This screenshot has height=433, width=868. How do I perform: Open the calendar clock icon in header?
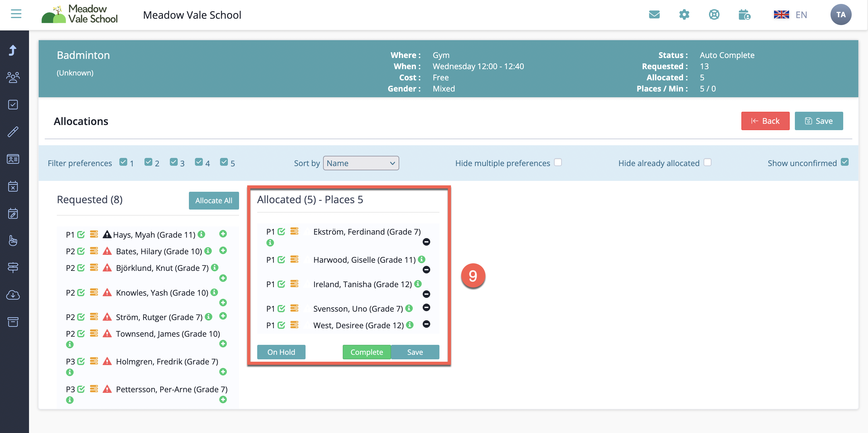click(x=744, y=14)
